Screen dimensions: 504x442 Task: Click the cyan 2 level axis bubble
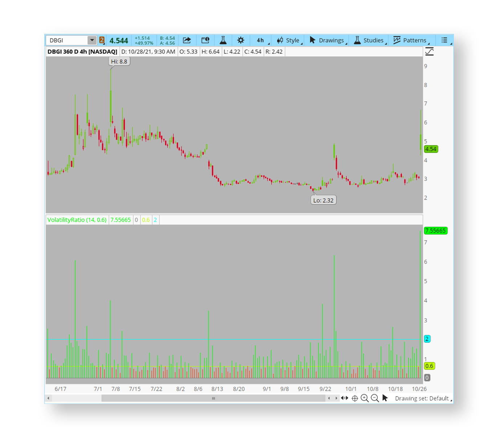[x=427, y=339]
